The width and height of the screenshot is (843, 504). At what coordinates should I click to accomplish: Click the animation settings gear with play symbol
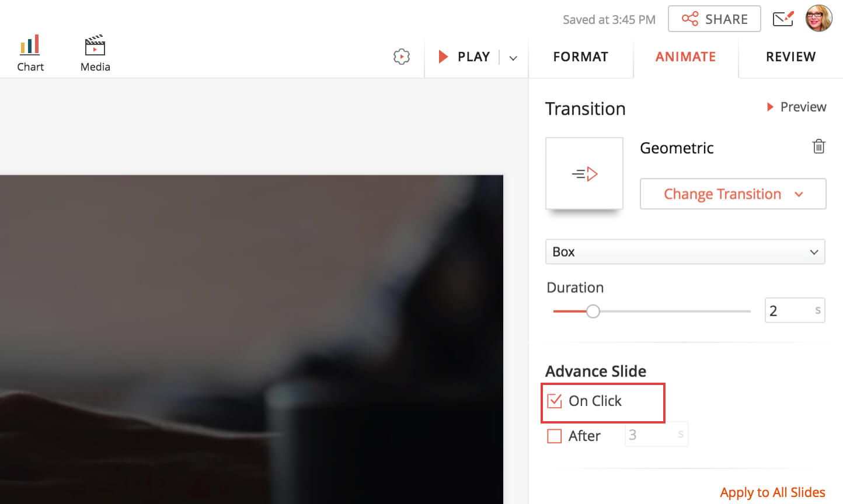pyautogui.click(x=402, y=57)
